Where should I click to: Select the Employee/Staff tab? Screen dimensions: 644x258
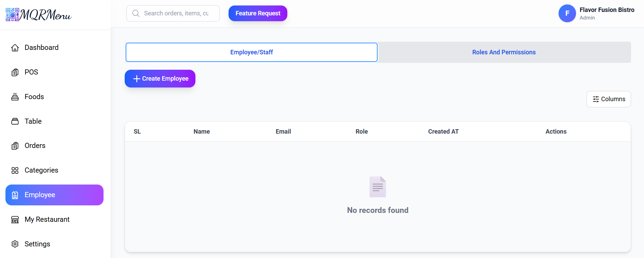251,52
